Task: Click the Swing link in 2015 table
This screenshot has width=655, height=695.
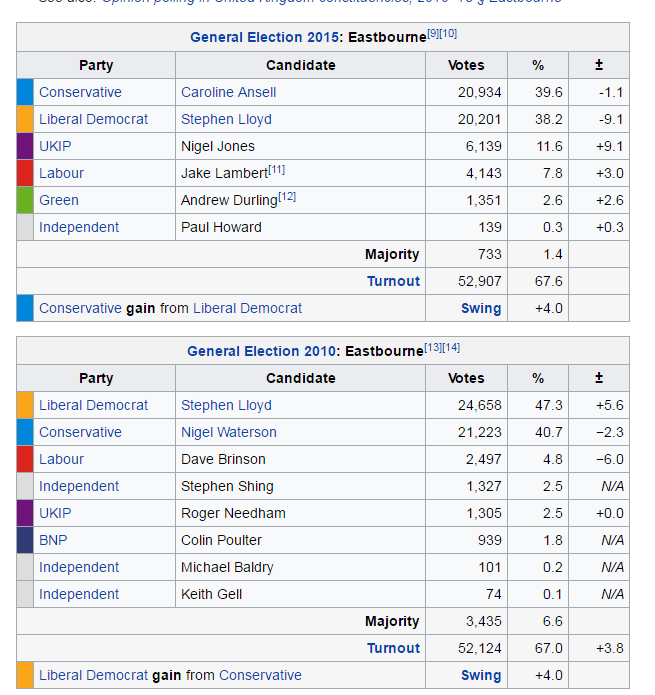Action: (x=480, y=308)
